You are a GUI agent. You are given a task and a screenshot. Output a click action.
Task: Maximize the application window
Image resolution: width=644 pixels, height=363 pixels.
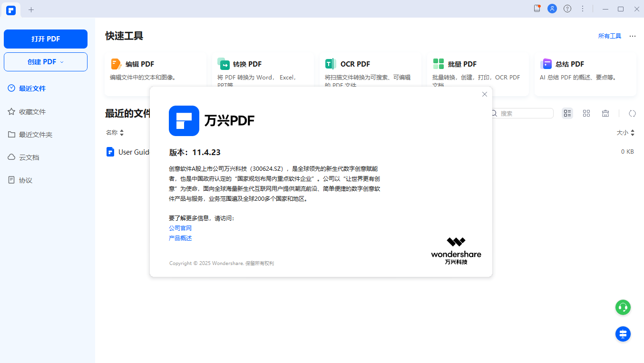(x=621, y=9)
